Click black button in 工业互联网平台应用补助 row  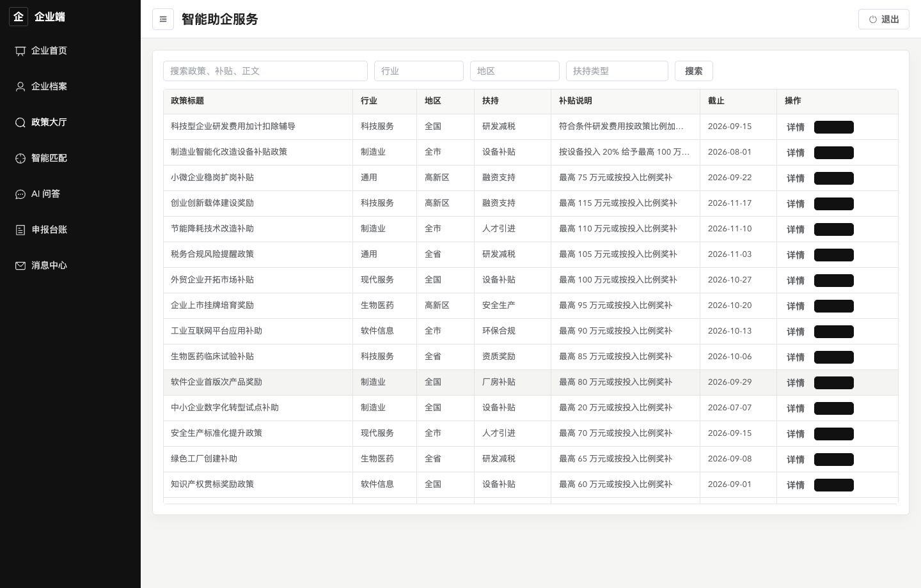click(x=834, y=332)
